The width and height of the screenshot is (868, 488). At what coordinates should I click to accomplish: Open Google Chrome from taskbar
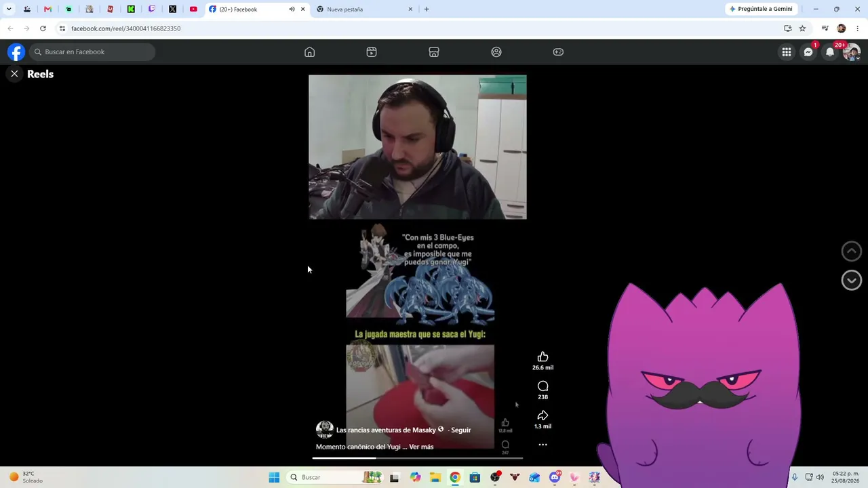point(454,477)
